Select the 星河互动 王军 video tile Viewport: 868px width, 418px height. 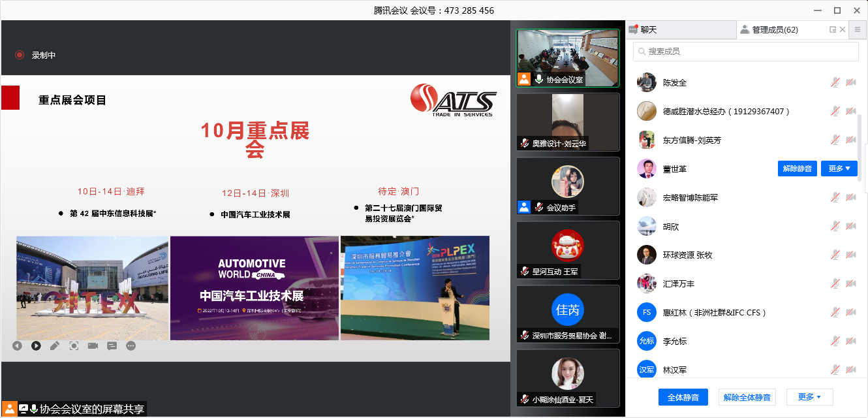click(568, 250)
